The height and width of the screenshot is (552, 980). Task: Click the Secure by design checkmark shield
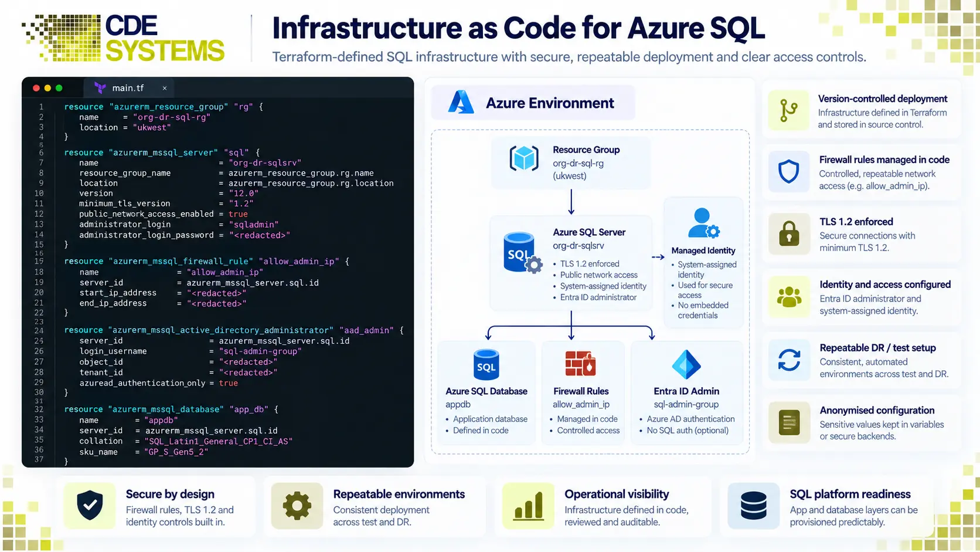[90, 506]
